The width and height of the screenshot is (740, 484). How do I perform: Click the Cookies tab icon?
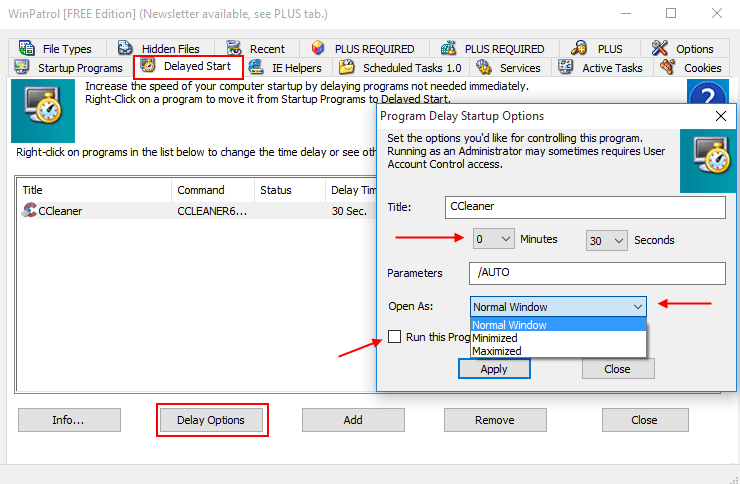[x=668, y=67]
